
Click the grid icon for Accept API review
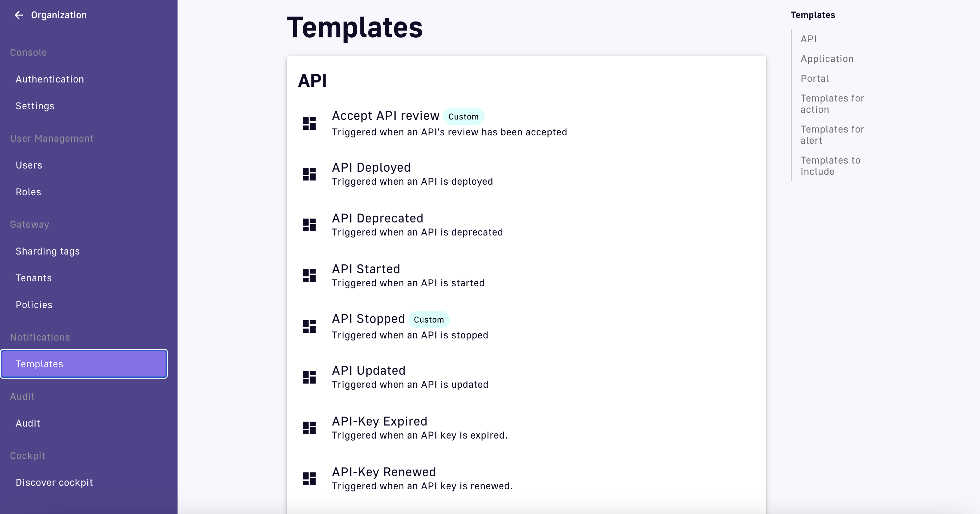tap(309, 123)
